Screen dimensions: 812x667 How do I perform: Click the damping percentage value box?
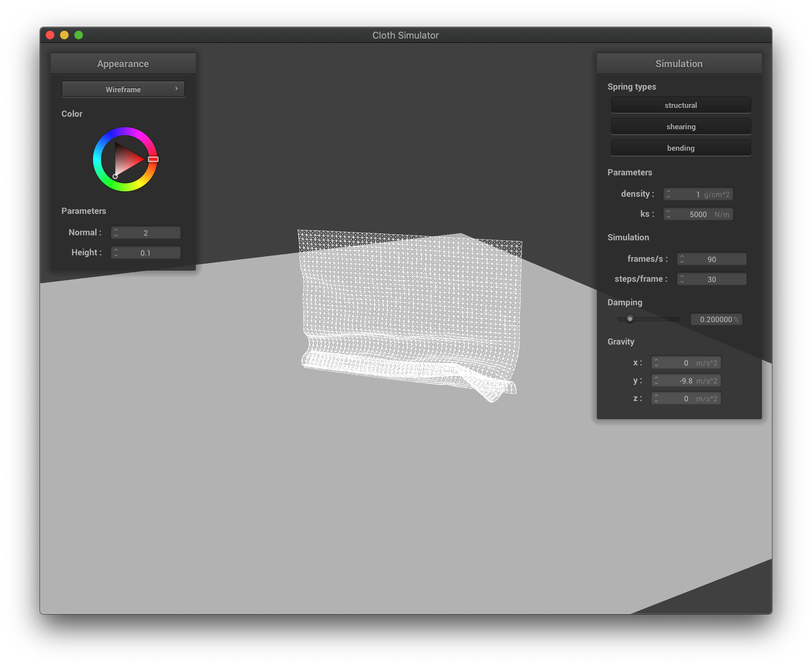[x=716, y=319]
